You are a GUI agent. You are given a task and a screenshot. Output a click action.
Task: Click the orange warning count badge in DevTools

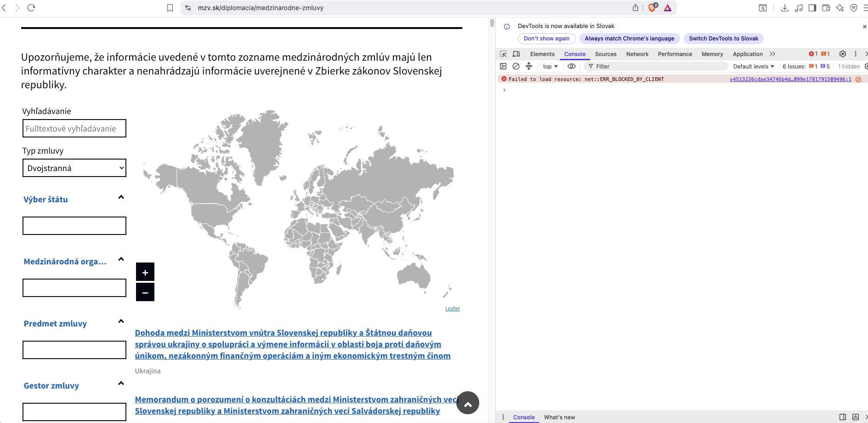tap(825, 54)
